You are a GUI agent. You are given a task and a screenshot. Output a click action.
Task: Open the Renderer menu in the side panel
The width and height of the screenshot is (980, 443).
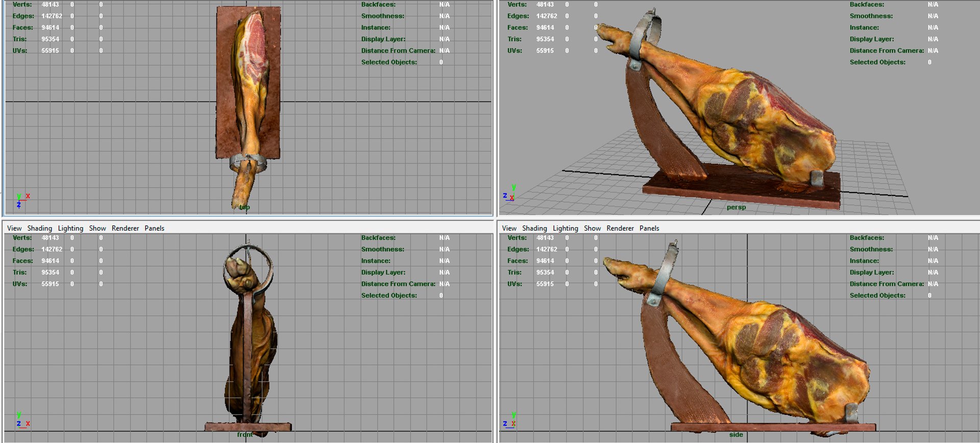click(x=621, y=228)
